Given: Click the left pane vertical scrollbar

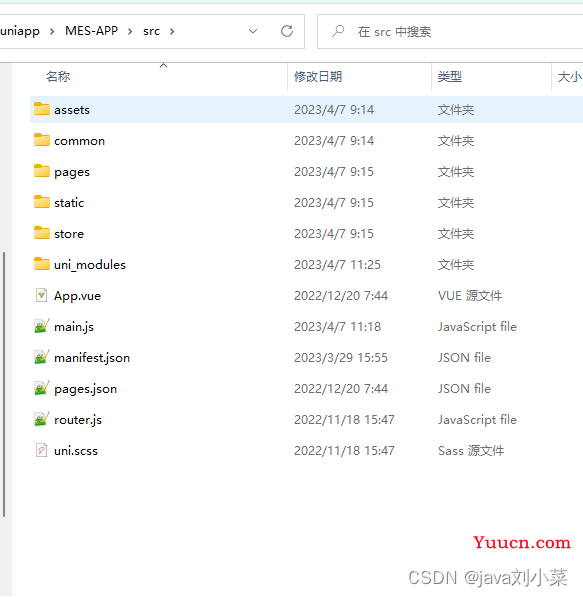Looking at the screenshot, I should tap(4, 385).
